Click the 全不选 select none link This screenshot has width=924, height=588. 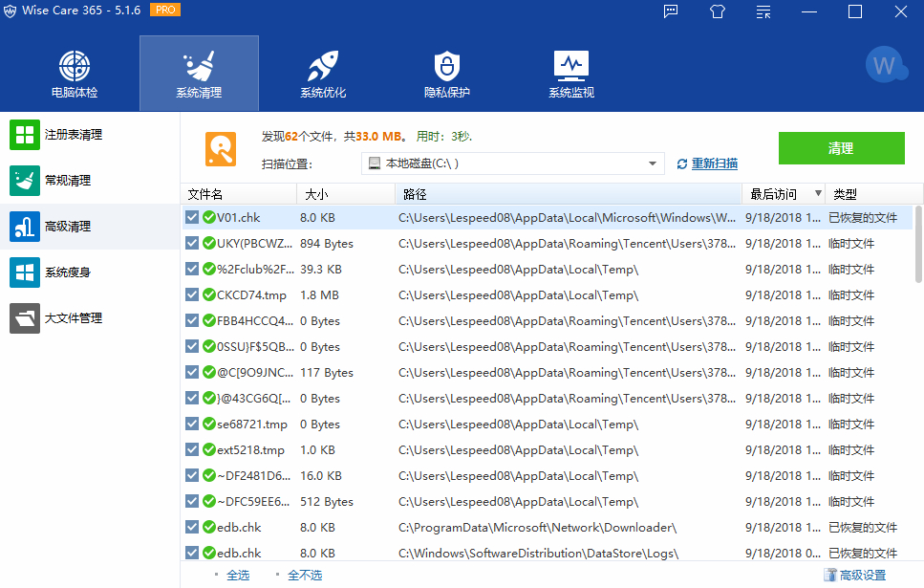click(305, 575)
